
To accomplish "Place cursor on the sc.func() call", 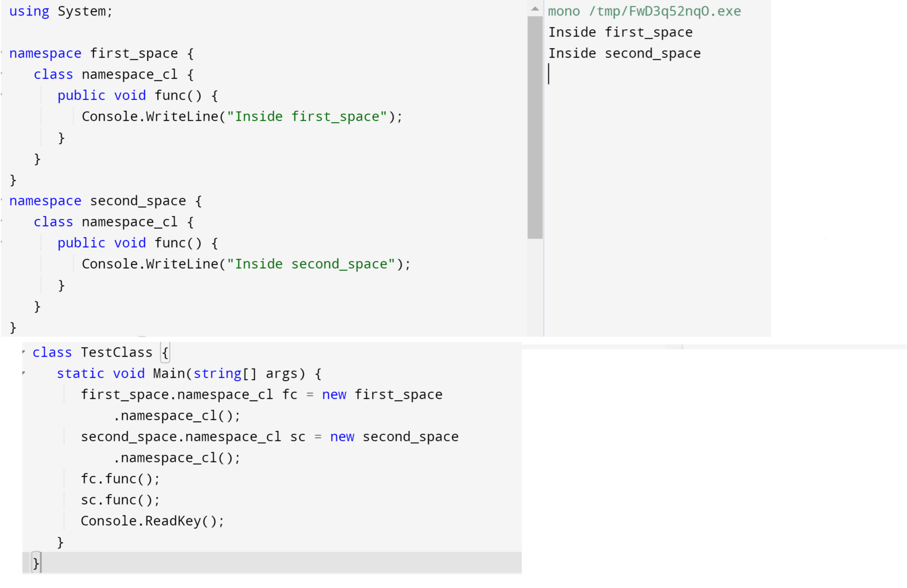I will (120, 500).
